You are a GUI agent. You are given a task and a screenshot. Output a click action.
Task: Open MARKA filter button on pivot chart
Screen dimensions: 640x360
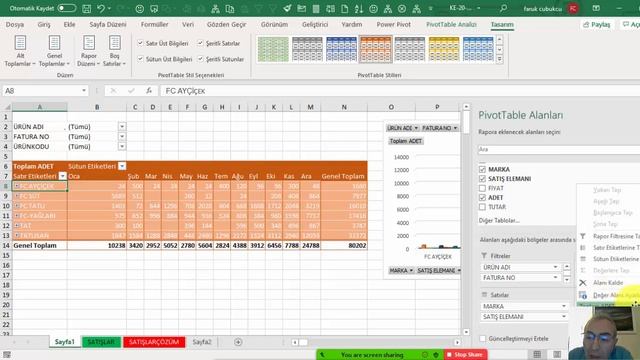(x=400, y=270)
